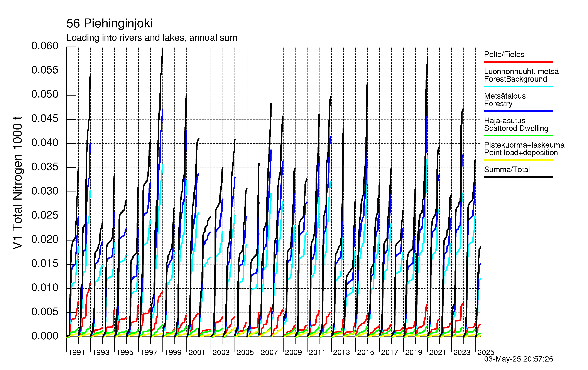Image resolution: width=588 pixels, height=370 pixels.
Task: Click the chart title '56 Piehinginjoki'
Action: coord(109,24)
